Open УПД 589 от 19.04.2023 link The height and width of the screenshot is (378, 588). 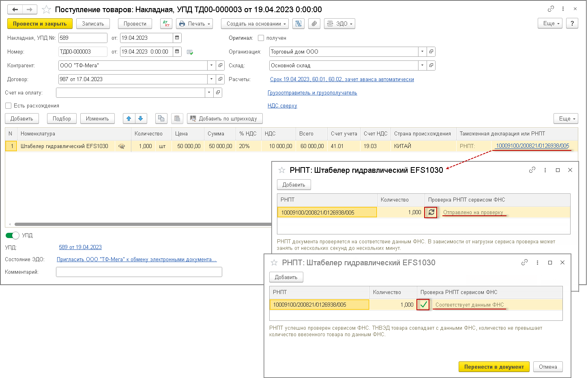(x=80, y=247)
